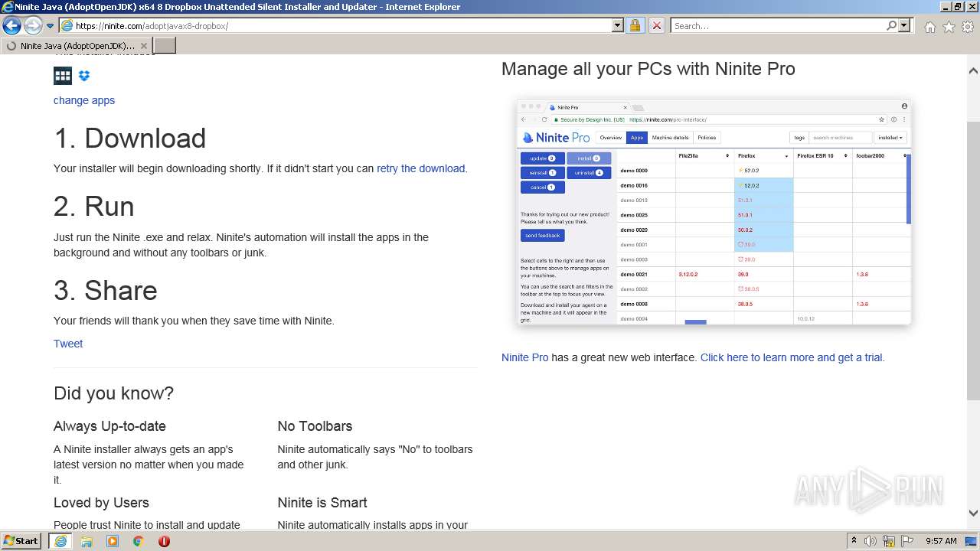The height and width of the screenshot is (551, 980).
Task: Click the Tweet link
Action: pos(68,344)
